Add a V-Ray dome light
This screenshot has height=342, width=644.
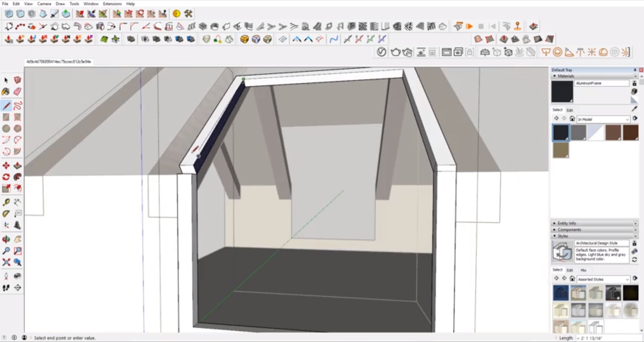click(x=603, y=52)
